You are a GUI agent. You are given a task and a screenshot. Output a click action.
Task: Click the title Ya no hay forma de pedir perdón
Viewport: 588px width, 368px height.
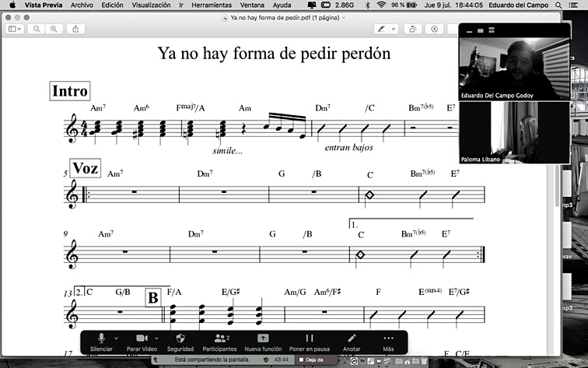coord(274,53)
